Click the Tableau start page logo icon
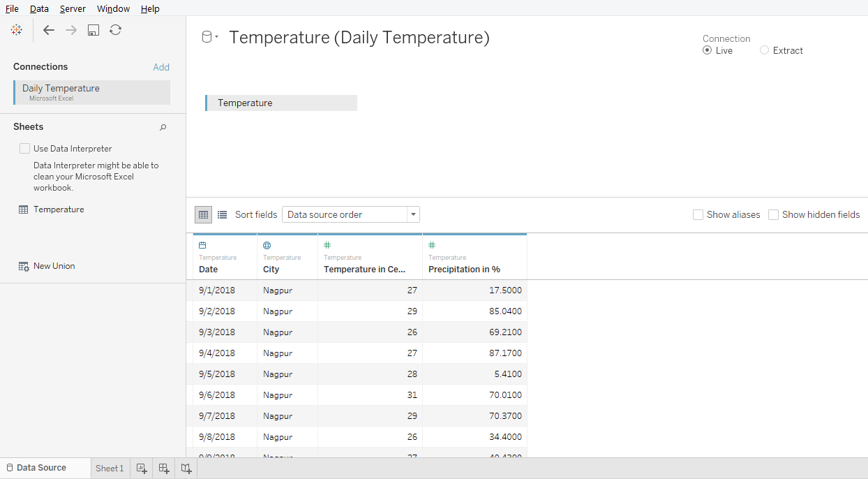The image size is (868, 479). click(17, 30)
